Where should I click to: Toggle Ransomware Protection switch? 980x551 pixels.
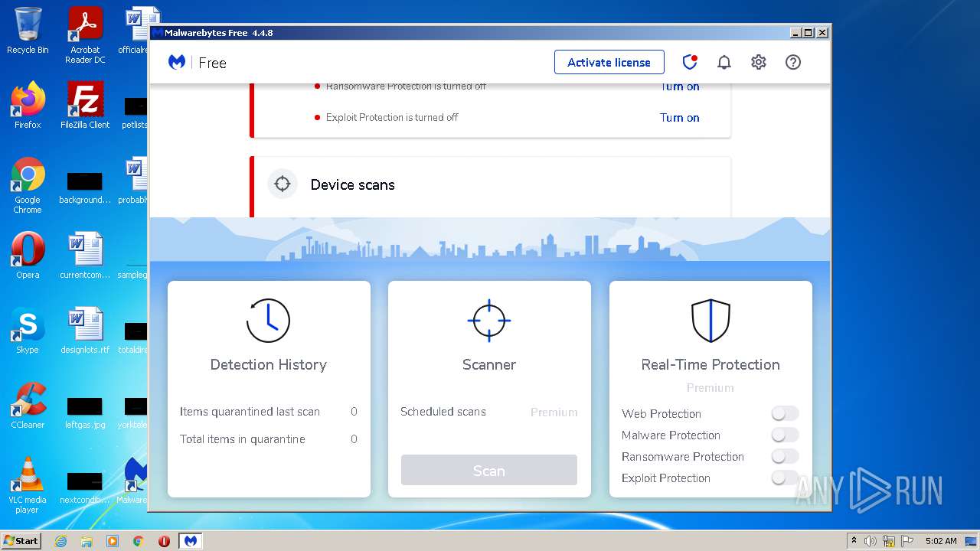tap(785, 456)
